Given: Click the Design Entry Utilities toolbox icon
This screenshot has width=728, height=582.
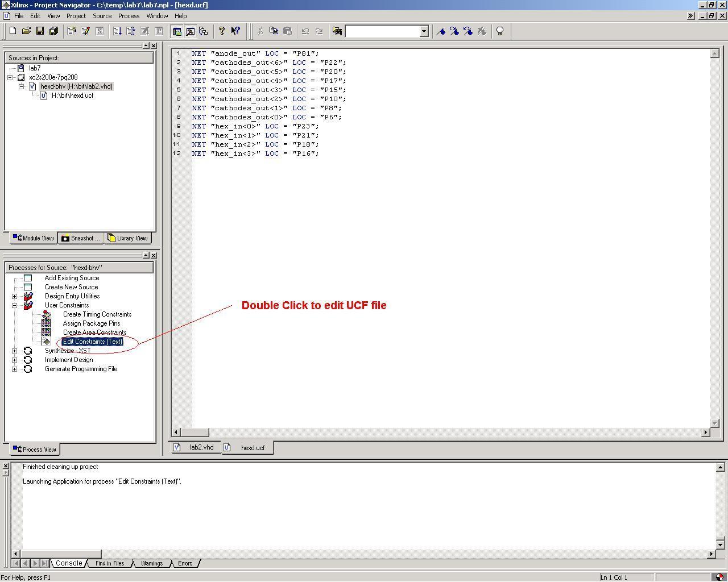Looking at the screenshot, I should (x=28, y=296).
